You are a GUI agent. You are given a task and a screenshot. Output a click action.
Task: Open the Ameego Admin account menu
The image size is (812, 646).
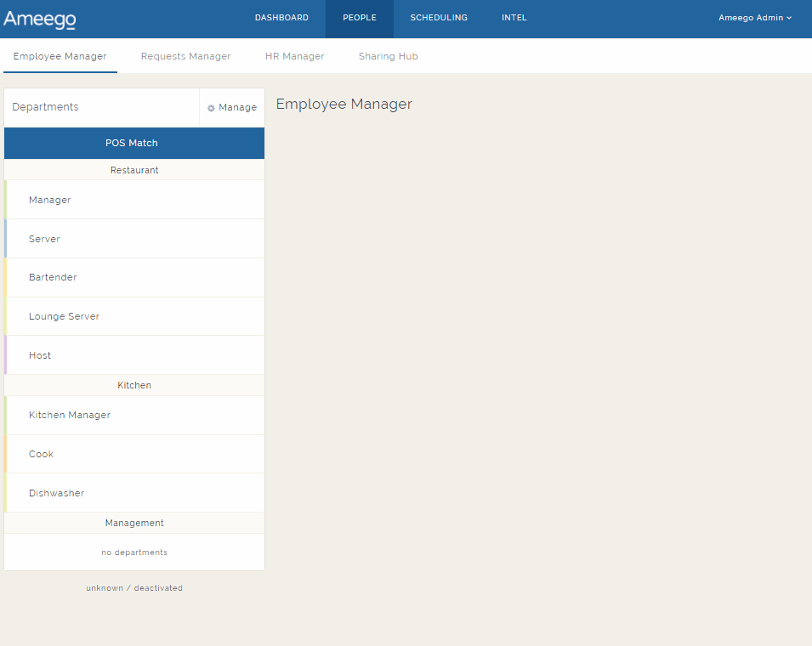(x=754, y=18)
